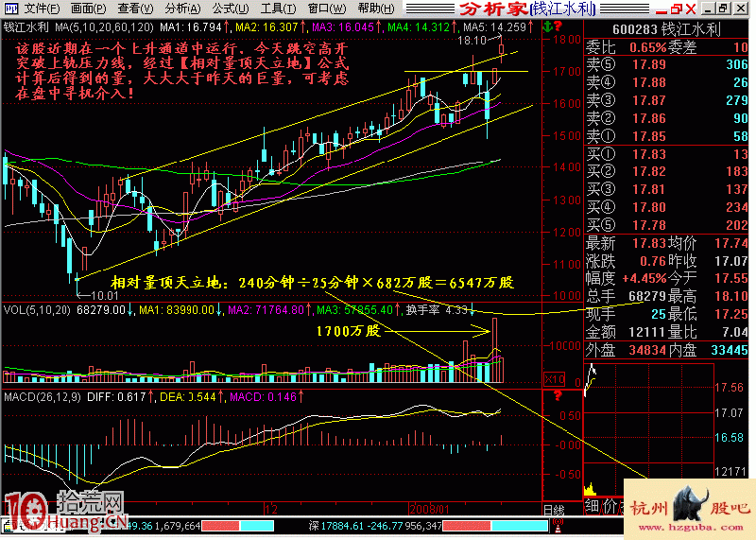Select the 卖① 17.85 order row
The width and height of the screenshot is (756, 540).
click(666, 136)
